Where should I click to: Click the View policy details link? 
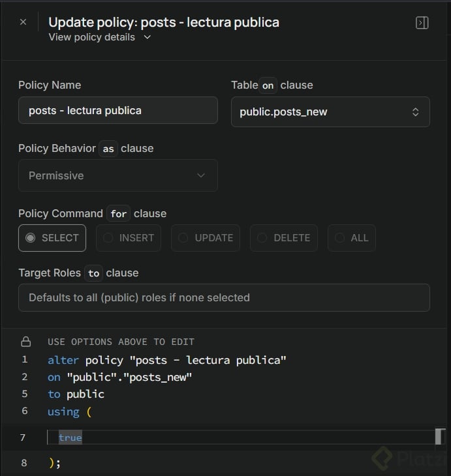[x=92, y=37]
